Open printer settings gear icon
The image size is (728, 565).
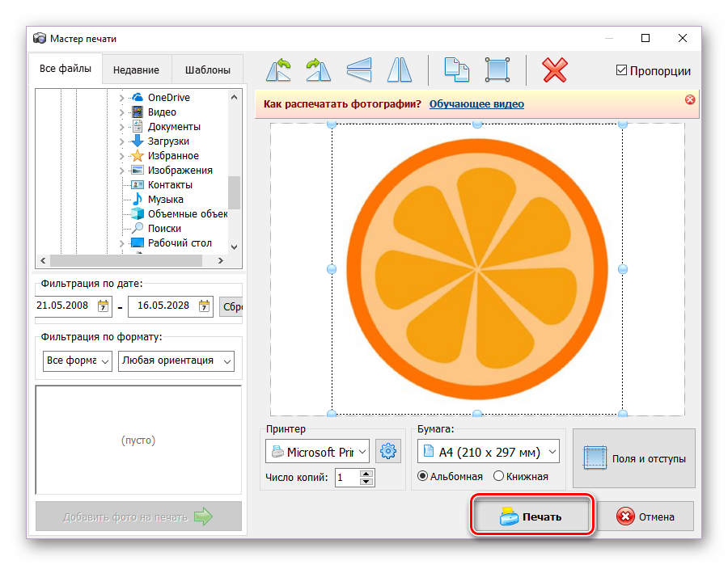point(388,451)
